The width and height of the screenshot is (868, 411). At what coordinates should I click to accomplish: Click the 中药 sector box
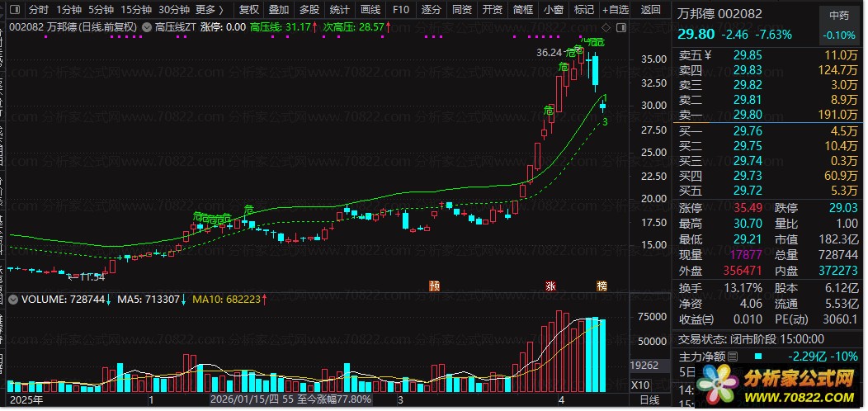point(838,25)
